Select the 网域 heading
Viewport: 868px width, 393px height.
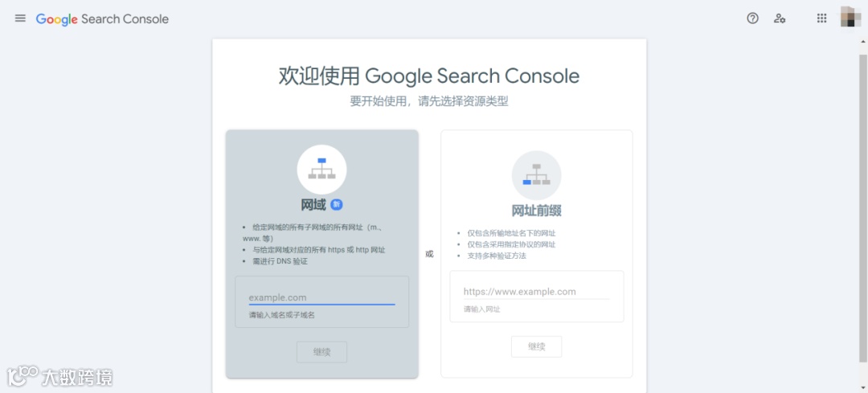tap(313, 205)
